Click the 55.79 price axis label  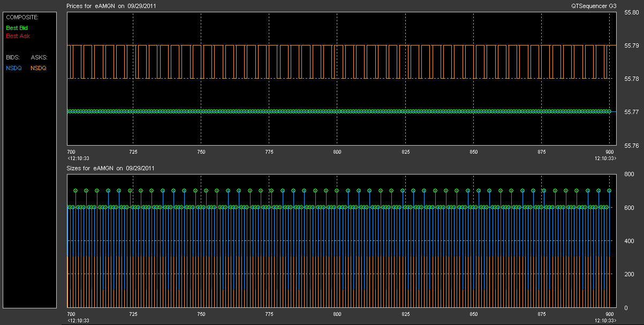[632, 46]
